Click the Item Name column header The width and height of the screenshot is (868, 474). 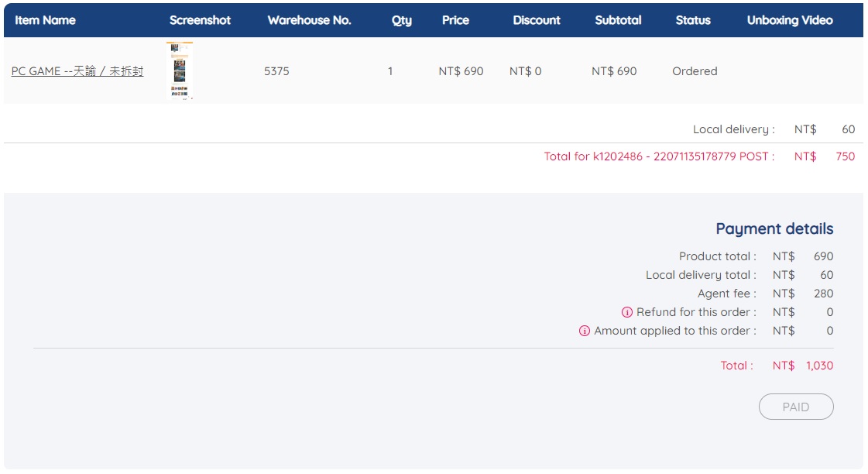(45, 20)
